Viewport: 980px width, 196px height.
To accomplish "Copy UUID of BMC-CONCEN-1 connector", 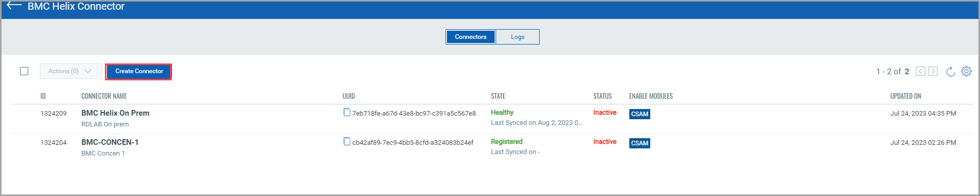I will point(347,142).
